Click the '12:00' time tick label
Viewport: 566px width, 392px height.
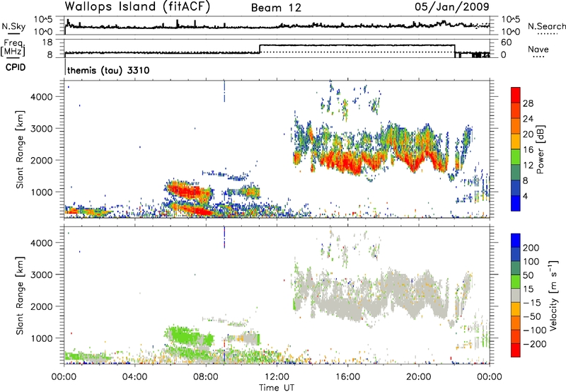tap(277, 377)
